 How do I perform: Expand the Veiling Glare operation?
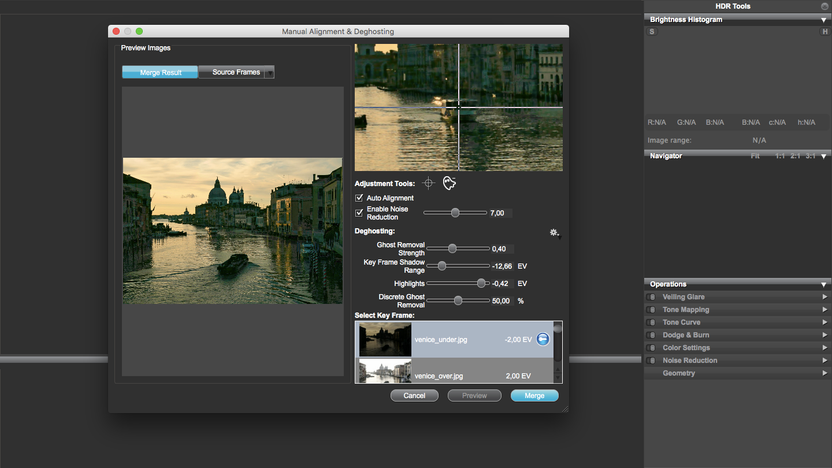pos(825,297)
